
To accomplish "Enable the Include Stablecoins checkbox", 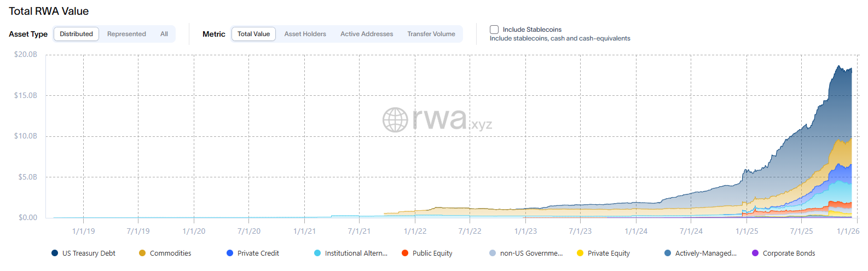I will [494, 30].
